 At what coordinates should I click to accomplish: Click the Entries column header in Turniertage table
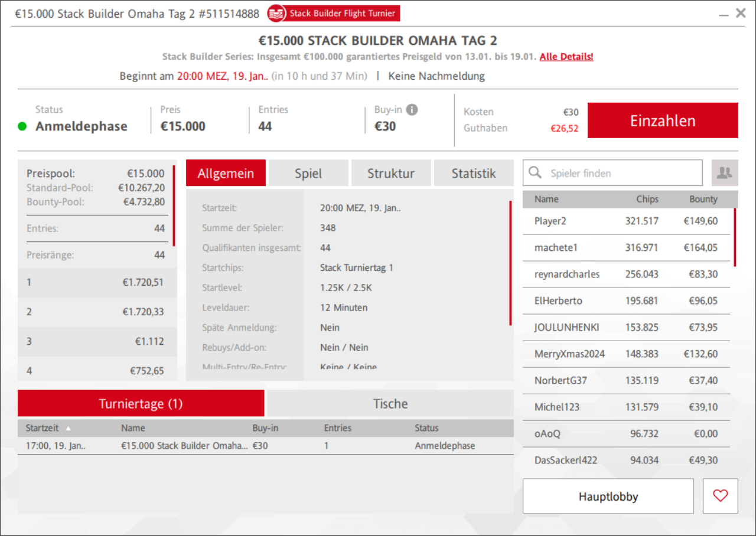338,428
